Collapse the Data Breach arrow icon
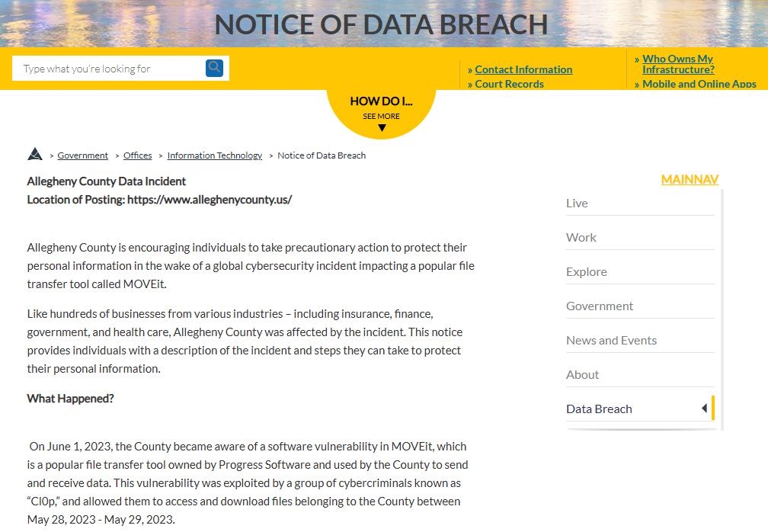The height and width of the screenshot is (532, 768). click(704, 409)
